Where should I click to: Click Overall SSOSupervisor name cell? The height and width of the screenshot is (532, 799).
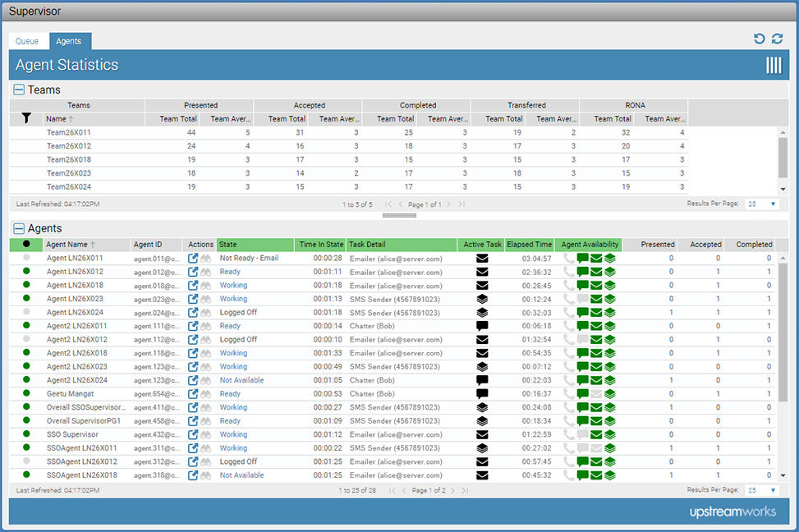85,407
